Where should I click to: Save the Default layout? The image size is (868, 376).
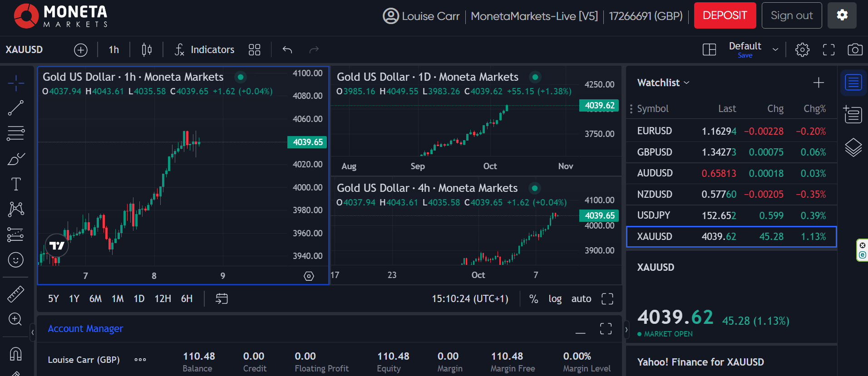click(745, 55)
